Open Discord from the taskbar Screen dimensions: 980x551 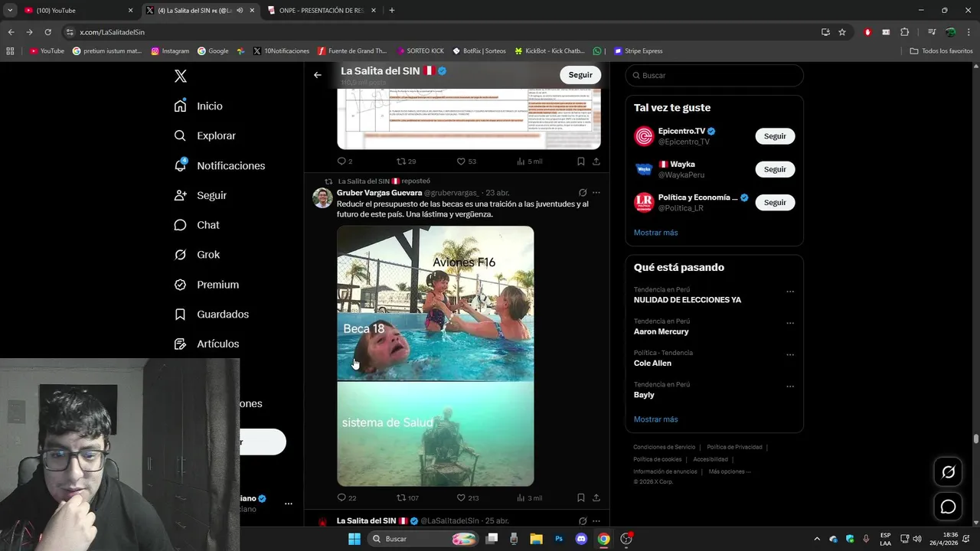(581, 539)
